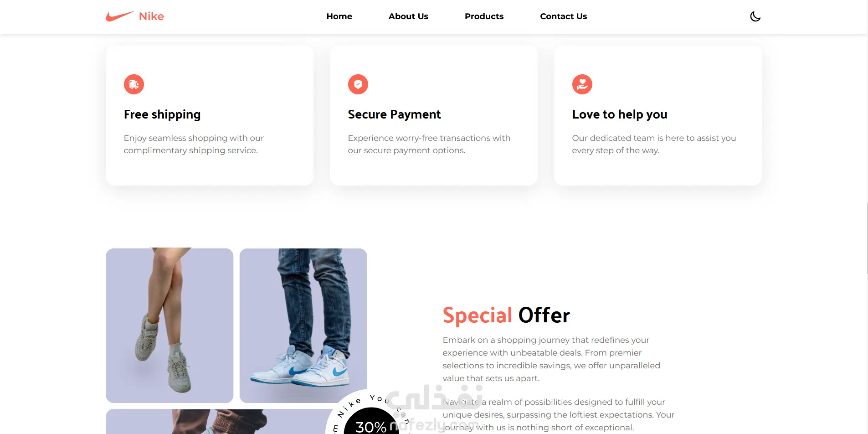Select the Love to help you heading
The width and height of the screenshot is (868, 434).
pos(620,114)
